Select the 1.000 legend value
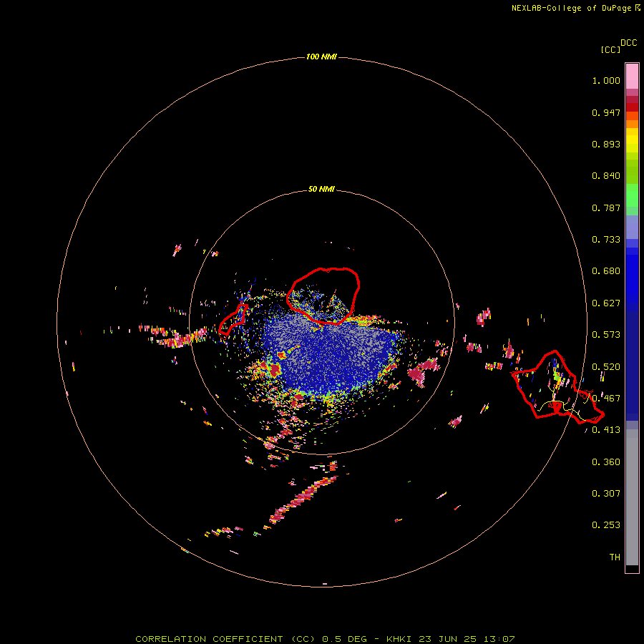Screen dimensions: 644x644 pos(606,80)
